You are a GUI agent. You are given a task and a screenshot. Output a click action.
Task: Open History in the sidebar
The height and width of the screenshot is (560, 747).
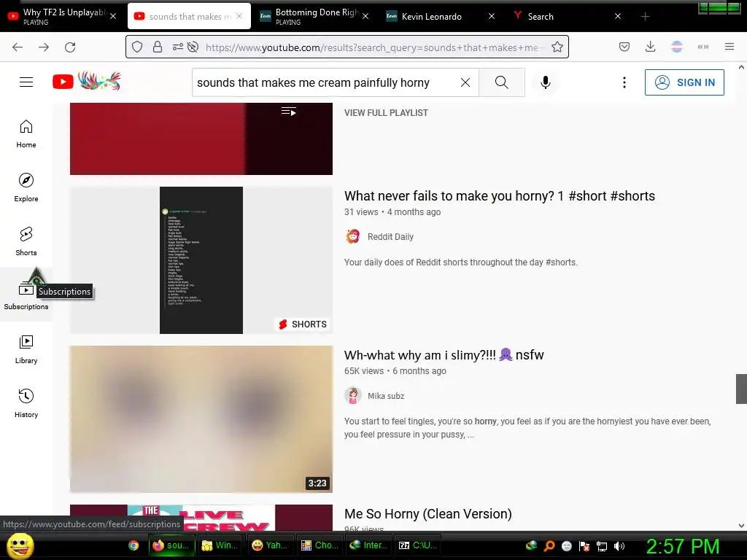26,403
